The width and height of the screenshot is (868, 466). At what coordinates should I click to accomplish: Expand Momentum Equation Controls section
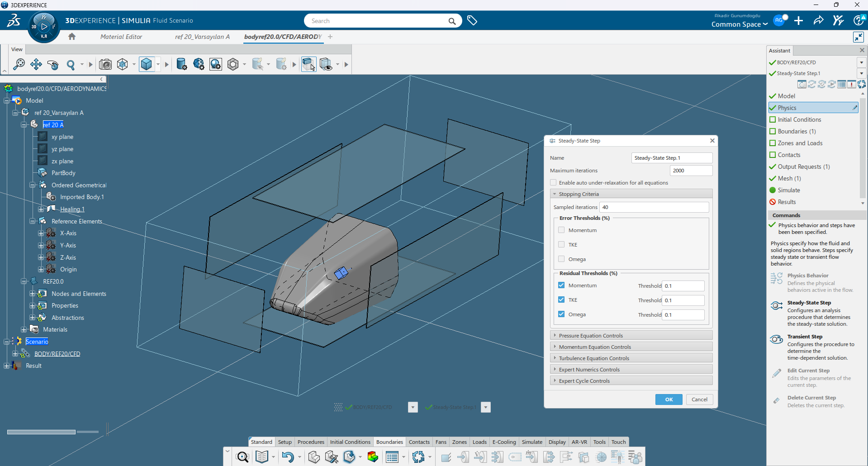coord(631,347)
